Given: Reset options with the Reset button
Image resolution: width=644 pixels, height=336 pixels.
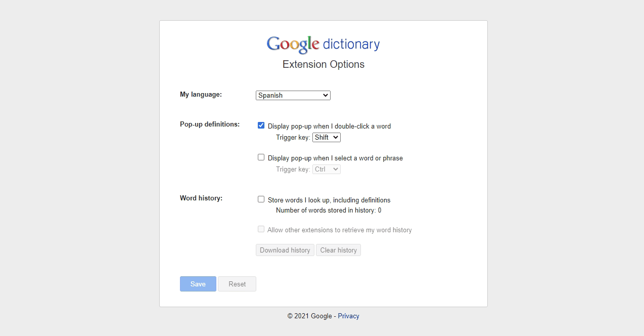Looking at the screenshot, I should [x=237, y=284].
